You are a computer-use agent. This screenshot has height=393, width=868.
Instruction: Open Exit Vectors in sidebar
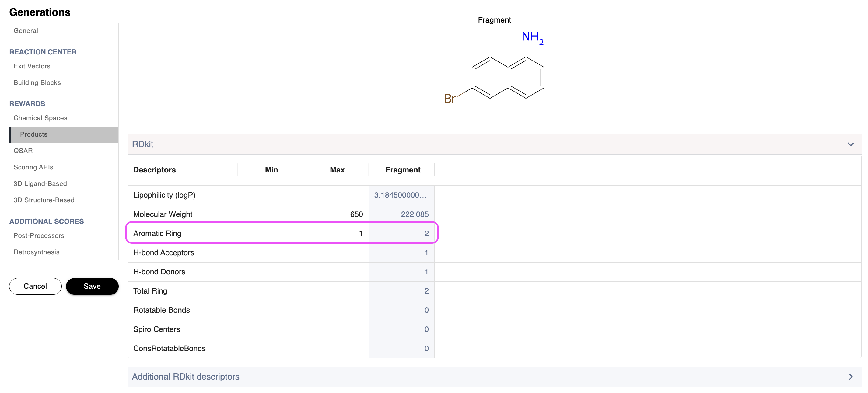click(x=32, y=66)
